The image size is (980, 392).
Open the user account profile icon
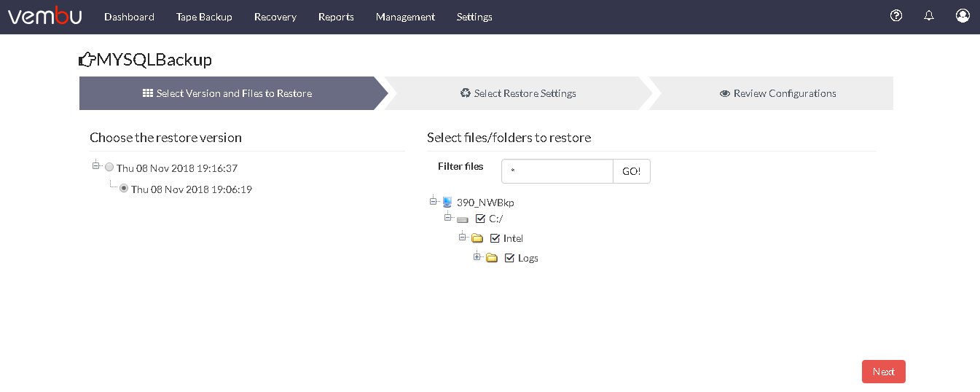tap(963, 15)
